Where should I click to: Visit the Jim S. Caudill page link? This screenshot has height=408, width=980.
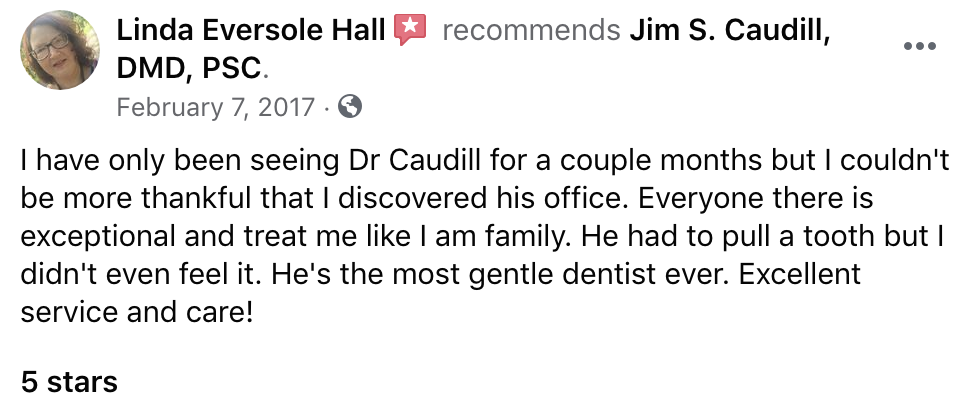(x=730, y=32)
